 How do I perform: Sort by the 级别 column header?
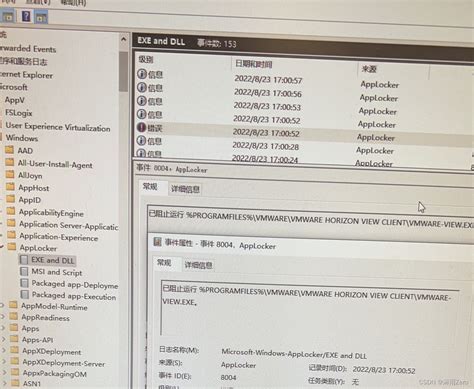[x=146, y=60]
